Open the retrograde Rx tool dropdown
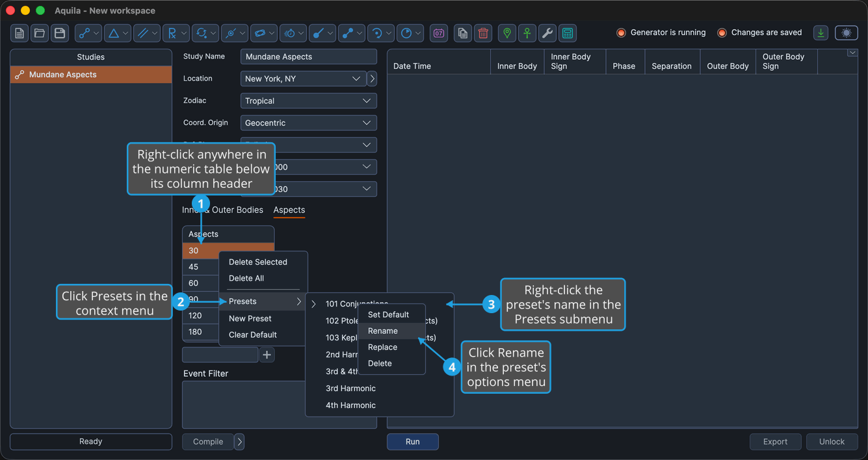The image size is (868, 460). tap(176, 33)
